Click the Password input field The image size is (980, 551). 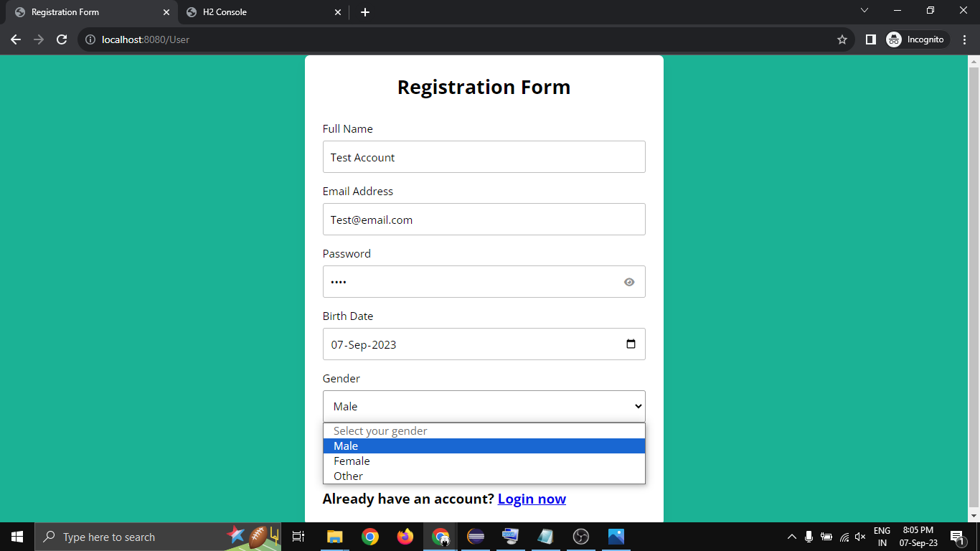484,282
